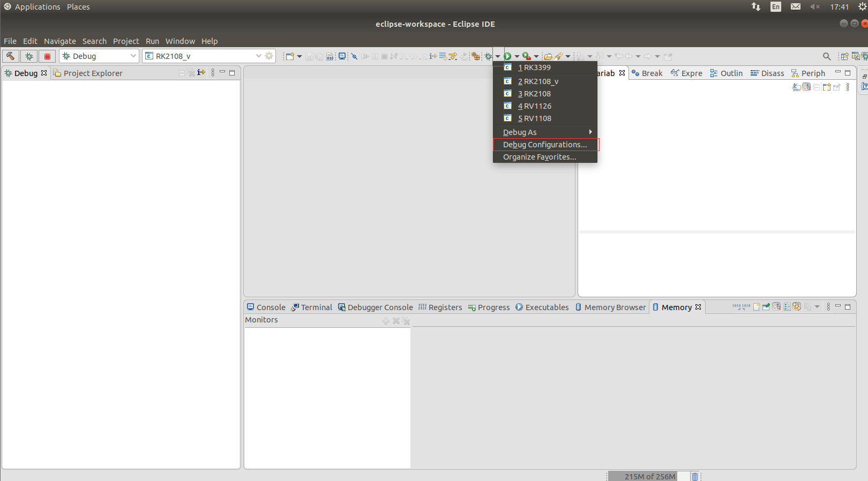Click the Open Perspective icon
The width and height of the screenshot is (868, 481).
[844, 56]
